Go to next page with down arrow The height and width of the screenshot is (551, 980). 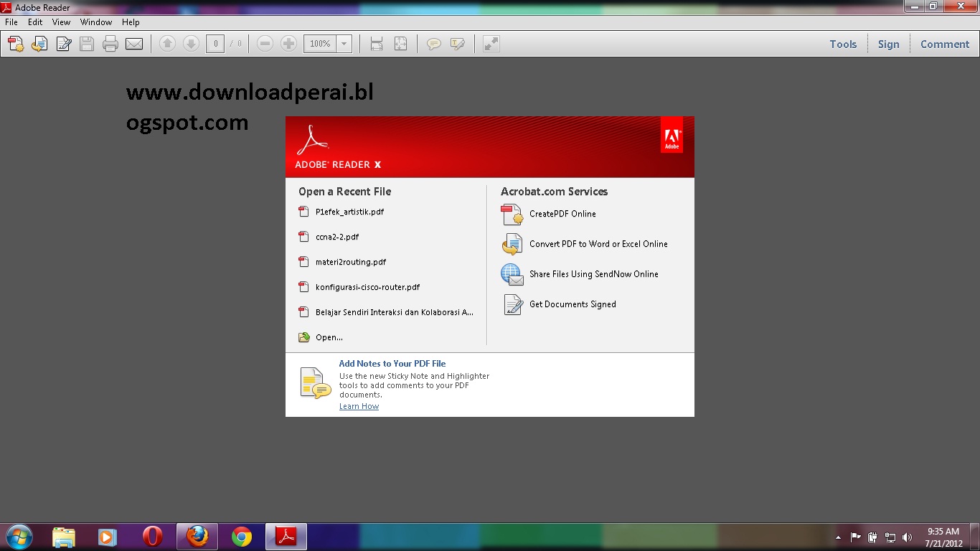pos(191,44)
